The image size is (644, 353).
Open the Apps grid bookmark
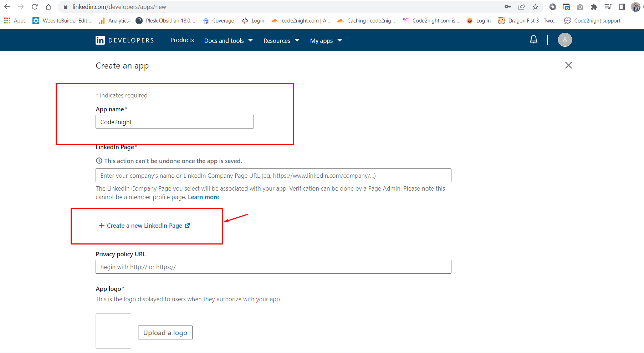point(15,21)
